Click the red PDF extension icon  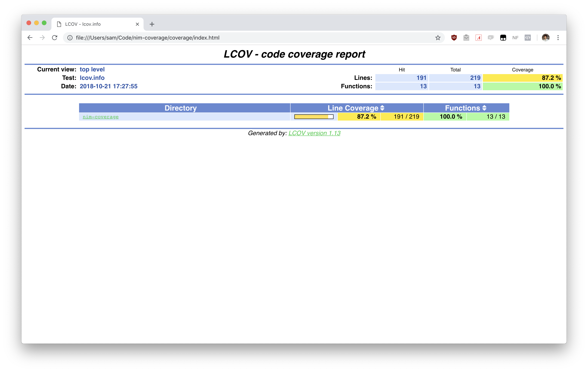pyautogui.click(x=478, y=38)
